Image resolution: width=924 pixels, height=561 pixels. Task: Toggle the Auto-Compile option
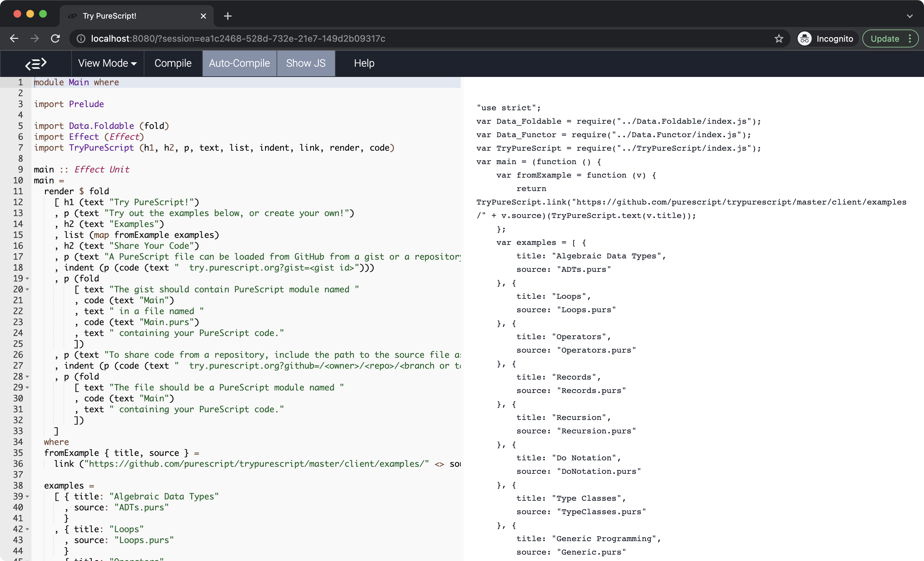[239, 63]
